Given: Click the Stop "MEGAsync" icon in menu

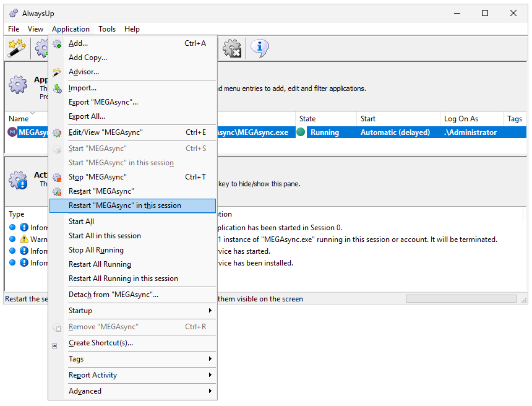Looking at the screenshot, I should (x=58, y=177).
